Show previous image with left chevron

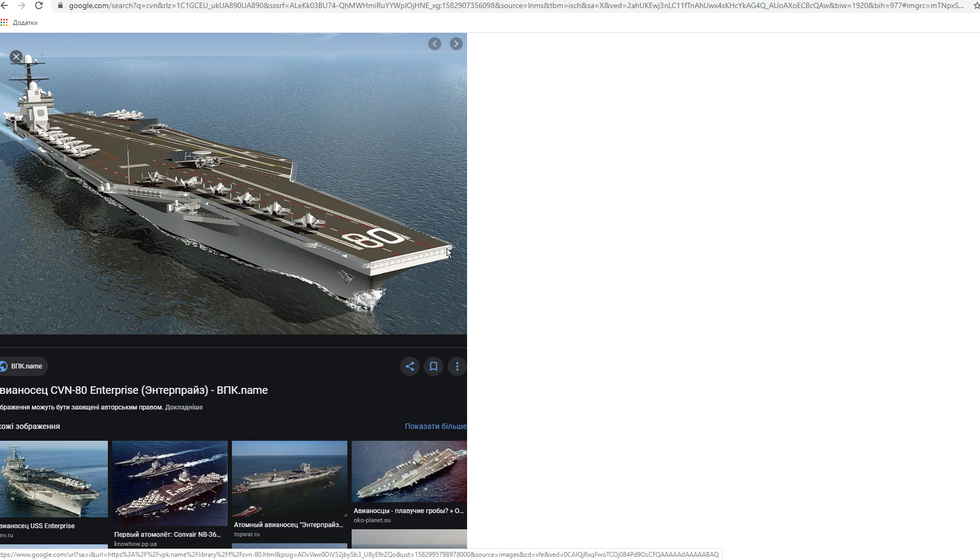point(435,44)
